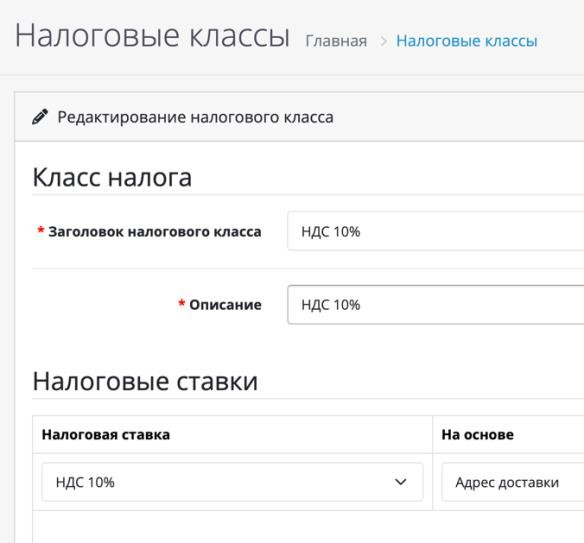Screen dimensions: 584x543
Task: Focus the Заголовок налогового класса input field
Action: pos(435,231)
